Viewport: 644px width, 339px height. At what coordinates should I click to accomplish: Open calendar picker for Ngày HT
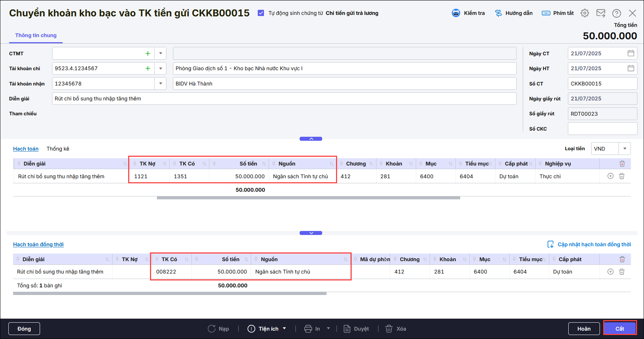point(631,68)
